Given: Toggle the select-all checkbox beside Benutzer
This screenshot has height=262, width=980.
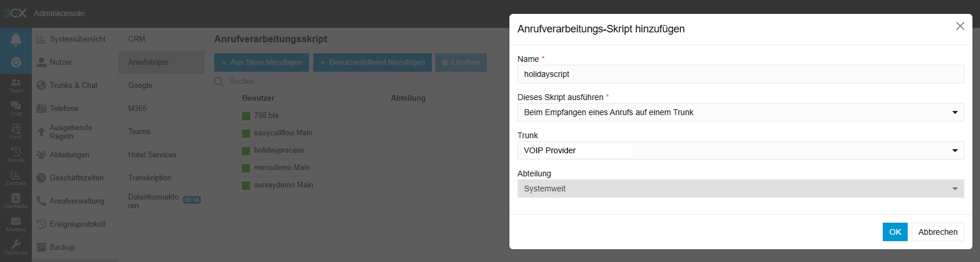Looking at the screenshot, I should [x=225, y=98].
